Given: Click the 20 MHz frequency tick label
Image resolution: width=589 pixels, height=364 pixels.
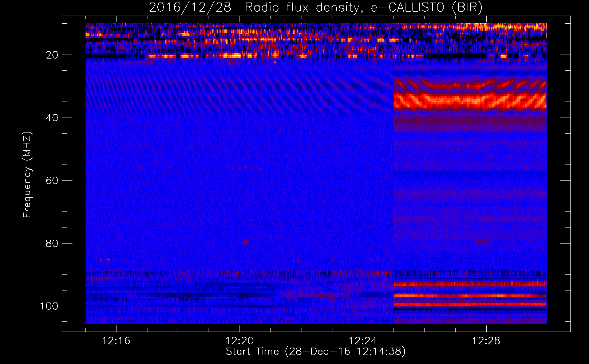Looking at the screenshot, I should 52,55.
